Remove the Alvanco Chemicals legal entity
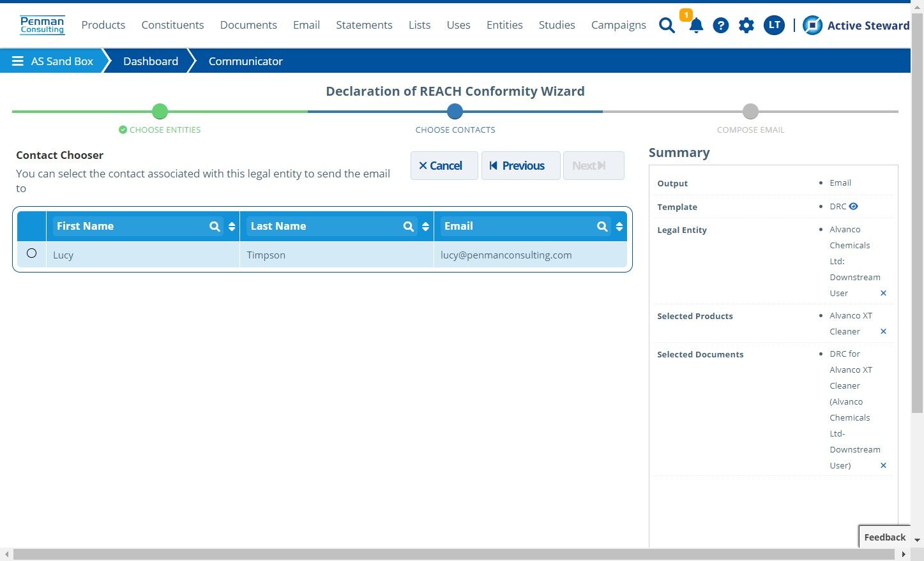 tap(884, 293)
